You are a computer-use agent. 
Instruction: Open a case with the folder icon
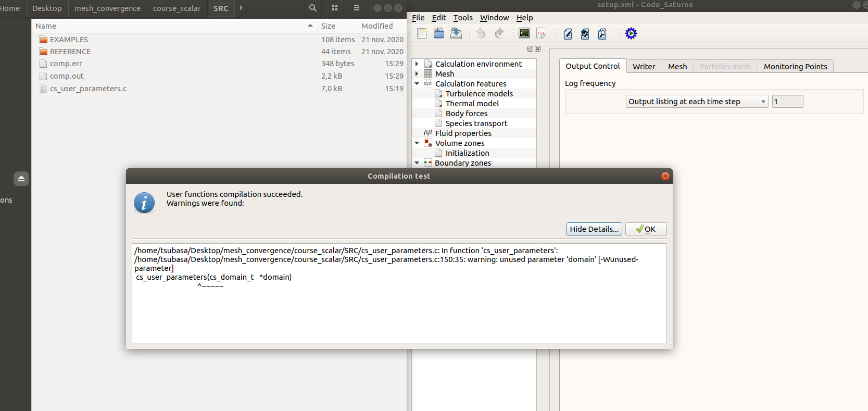pyautogui.click(x=439, y=34)
